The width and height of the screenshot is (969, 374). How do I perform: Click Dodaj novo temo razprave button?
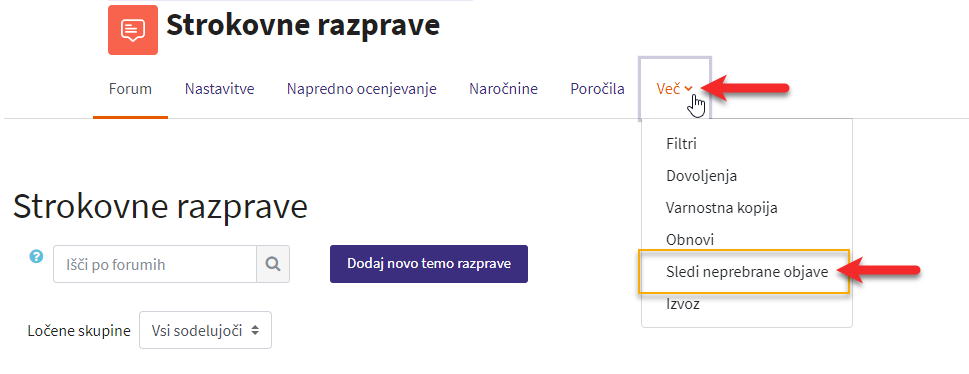[429, 264]
